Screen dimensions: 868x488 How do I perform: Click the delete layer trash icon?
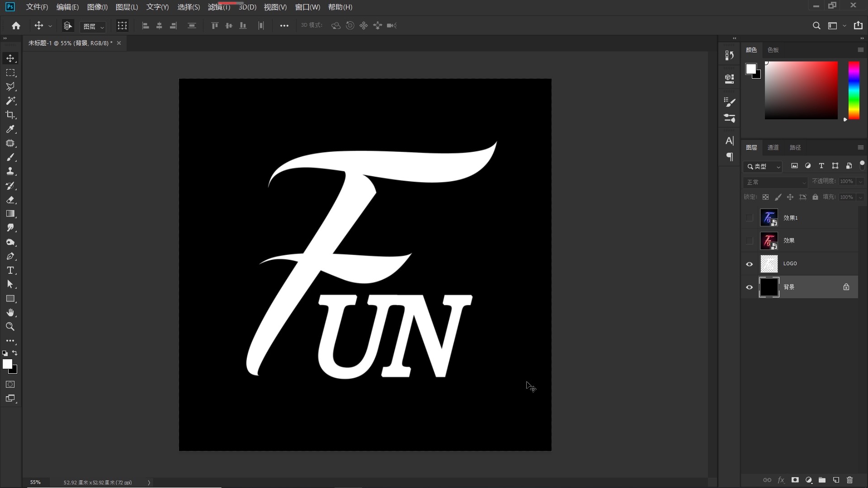click(x=849, y=480)
